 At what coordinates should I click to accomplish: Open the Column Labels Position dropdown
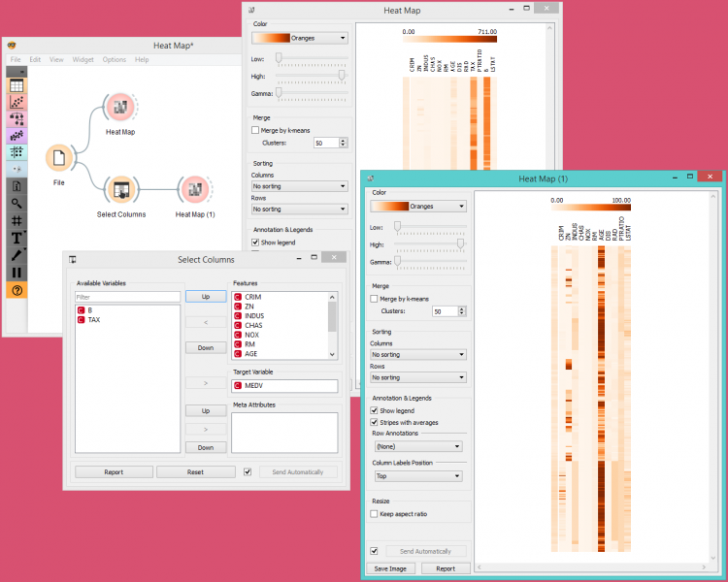pos(417,476)
